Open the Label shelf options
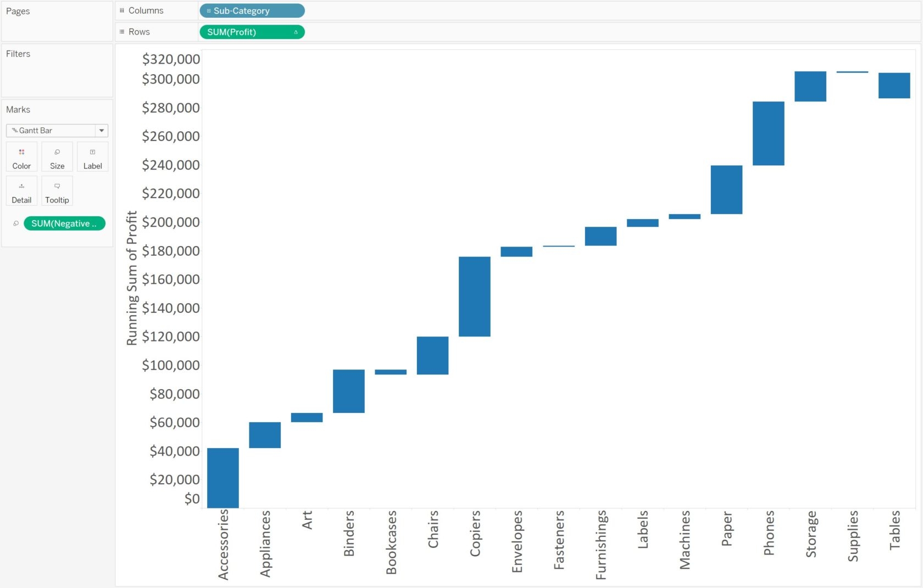This screenshot has width=923, height=588. (x=92, y=156)
